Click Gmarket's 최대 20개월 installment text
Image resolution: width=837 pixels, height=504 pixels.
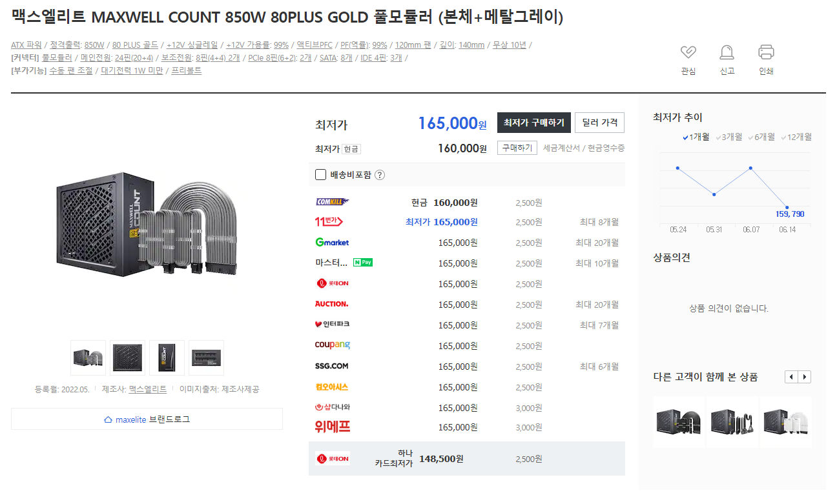pos(597,243)
